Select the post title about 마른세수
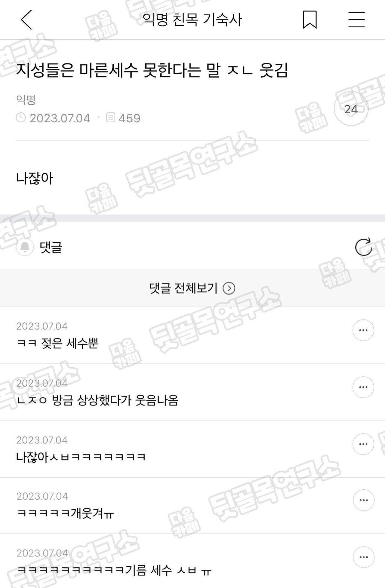This screenshot has height=588, width=385. [x=152, y=71]
